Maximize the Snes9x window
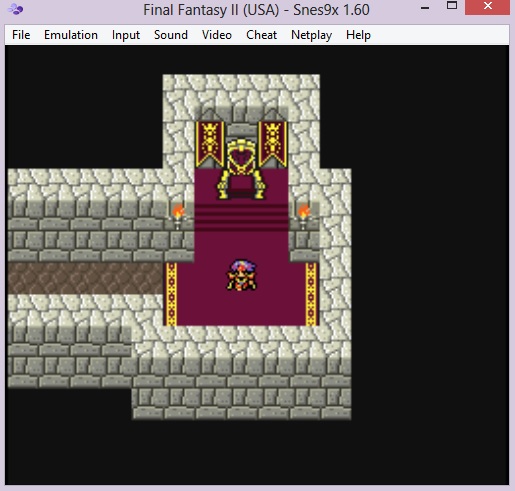515x491 pixels. coord(452,6)
